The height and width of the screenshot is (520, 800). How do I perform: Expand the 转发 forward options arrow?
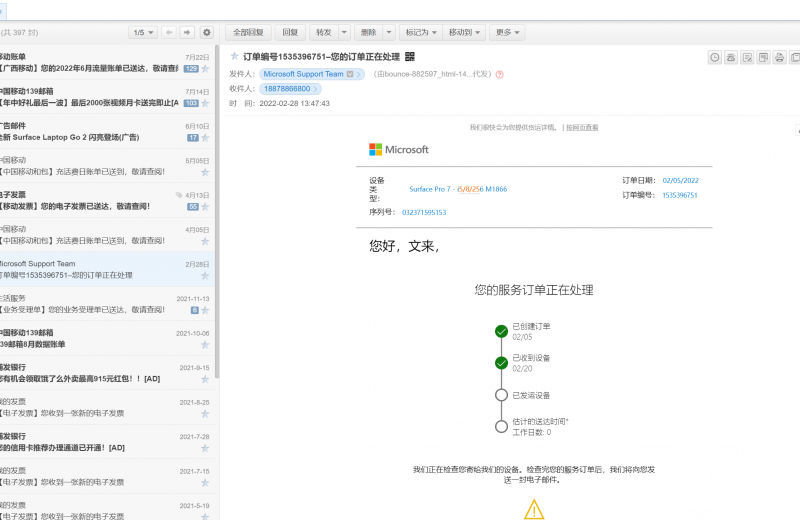pos(344,33)
